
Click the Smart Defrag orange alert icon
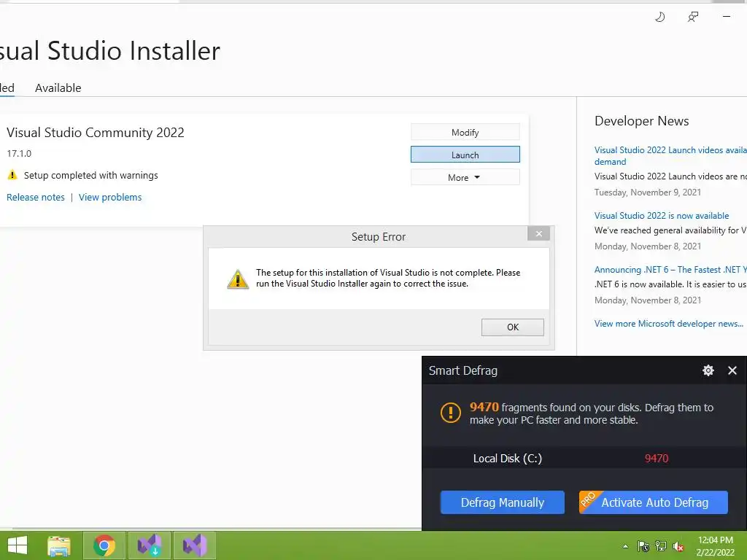[x=451, y=413]
